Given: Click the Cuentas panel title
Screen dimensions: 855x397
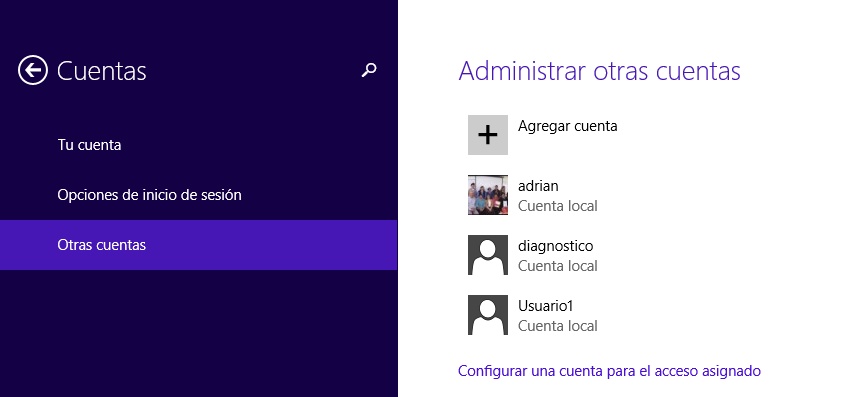Looking at the screenshot, I should pos(101,71).
